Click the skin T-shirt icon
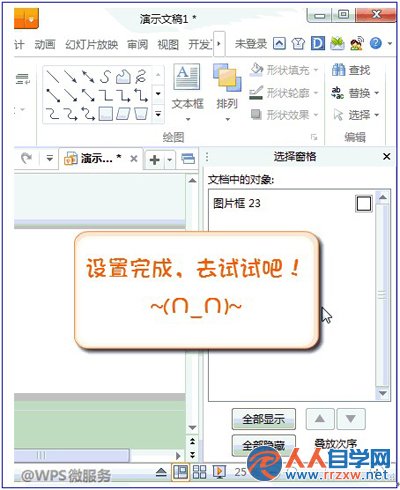 298,44
